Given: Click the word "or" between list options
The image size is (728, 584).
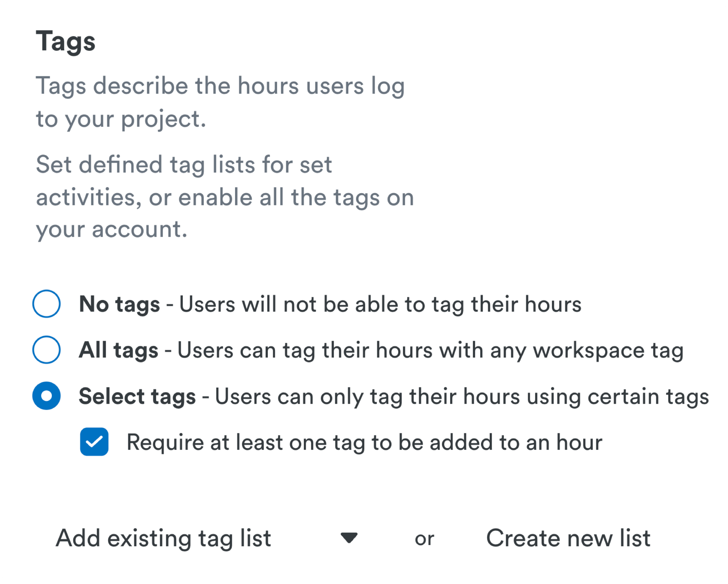Looking at the screenshot, I should [424, 539].
